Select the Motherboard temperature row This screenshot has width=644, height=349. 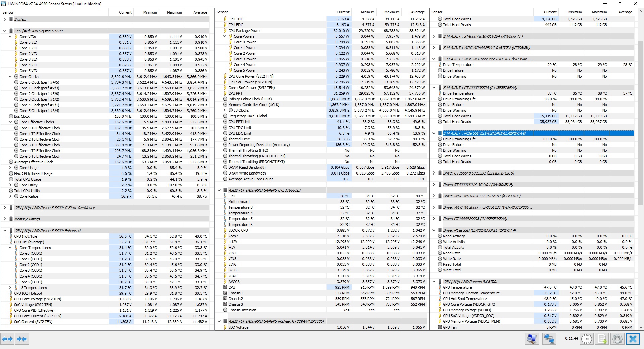tap(321, 202)
